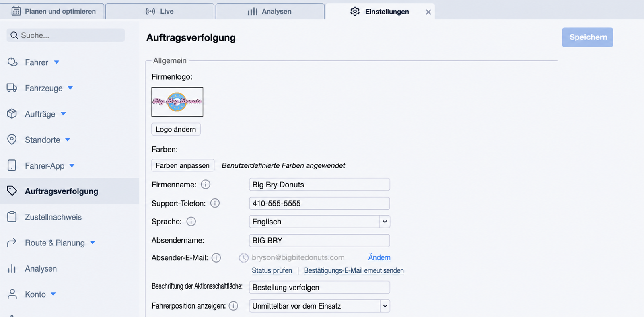Click the Aufträge box icon
The image size is (644, 317).
coord(12,114)
